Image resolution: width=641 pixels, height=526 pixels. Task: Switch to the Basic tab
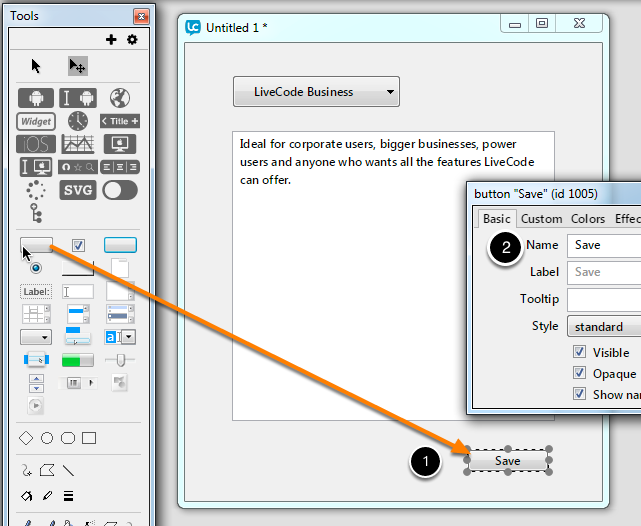[x=496, y=219]
